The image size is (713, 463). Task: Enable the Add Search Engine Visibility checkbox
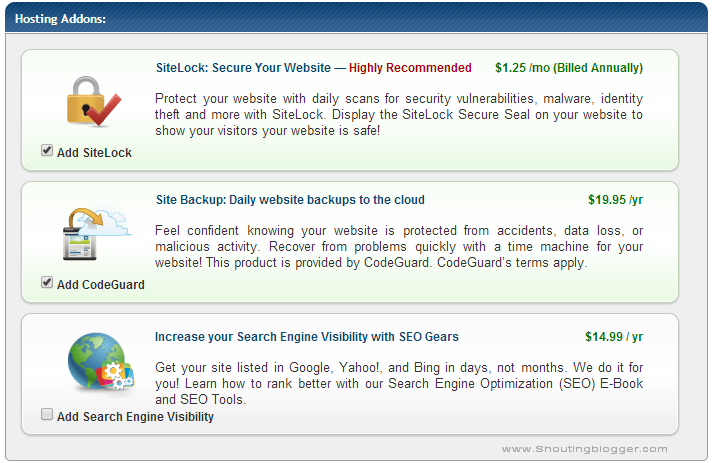pyautogui.click(x=47, y=415)
